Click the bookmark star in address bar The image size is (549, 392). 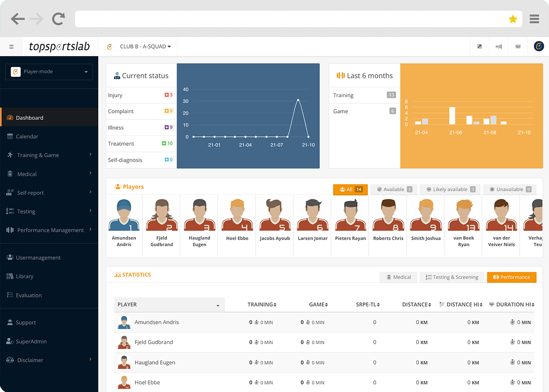tap(513, 19)
